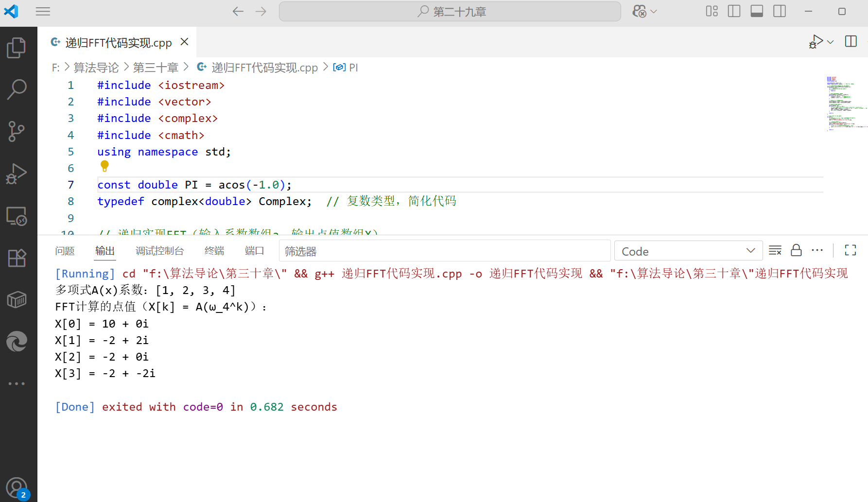This screenshot has width=868, height=502.
Task: Go back with the left arrow
Action: [238, 11]
